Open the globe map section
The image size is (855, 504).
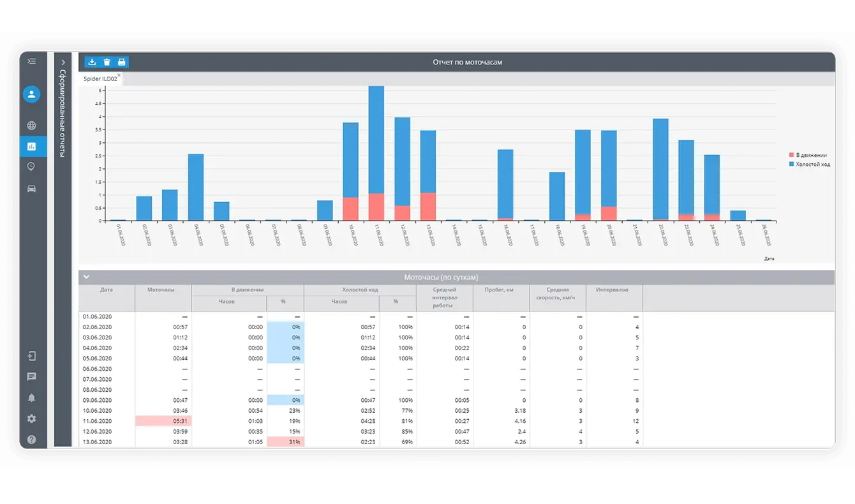(x=31, y=126)
